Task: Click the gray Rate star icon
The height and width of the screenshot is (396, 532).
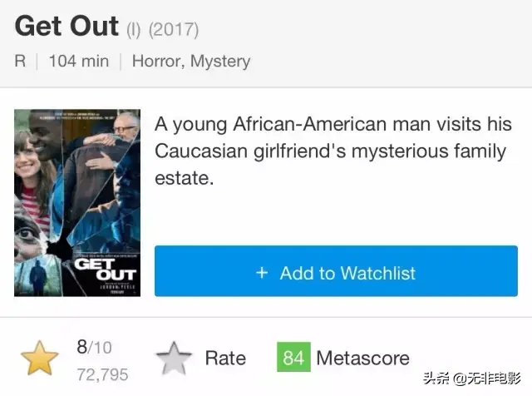Action: (x=174, y=359)
